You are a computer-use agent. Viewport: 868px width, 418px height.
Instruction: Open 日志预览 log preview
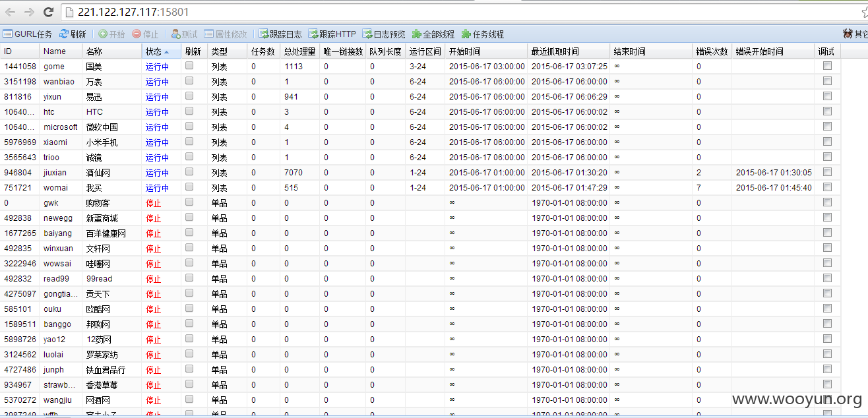384,34
